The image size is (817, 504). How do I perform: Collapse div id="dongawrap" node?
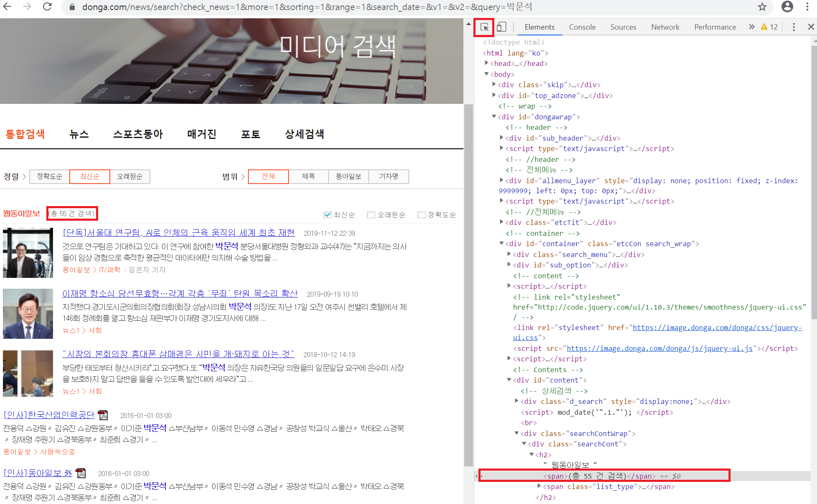(494, 116)
